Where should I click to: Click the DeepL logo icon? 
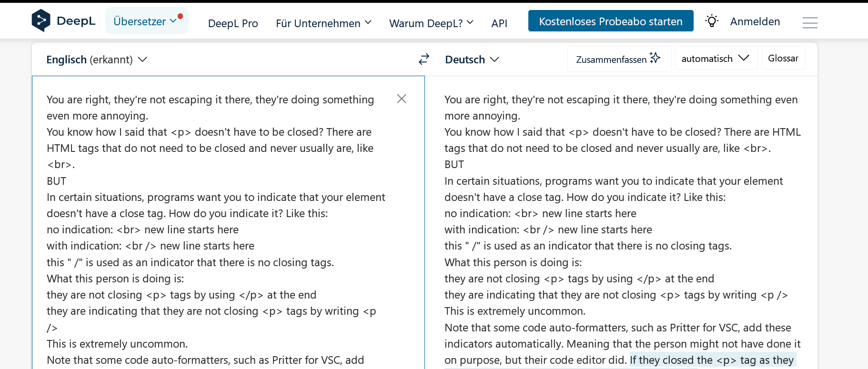(41, 21)
